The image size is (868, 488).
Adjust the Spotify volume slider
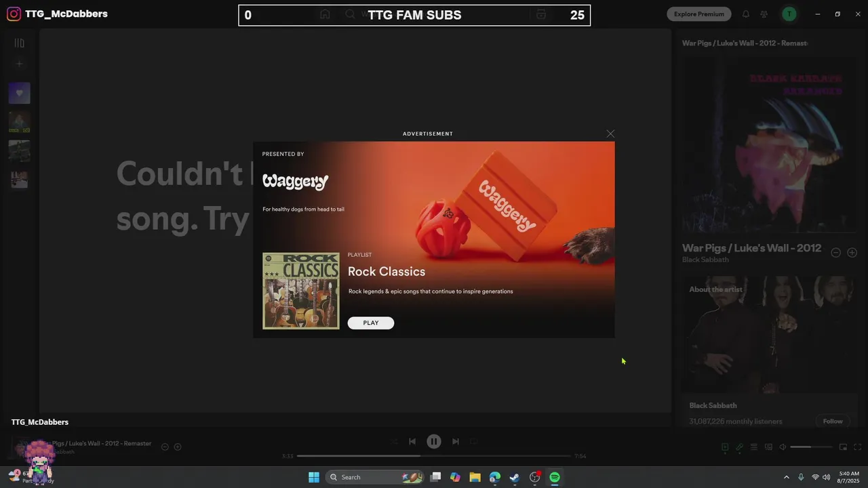click(811, 447)
